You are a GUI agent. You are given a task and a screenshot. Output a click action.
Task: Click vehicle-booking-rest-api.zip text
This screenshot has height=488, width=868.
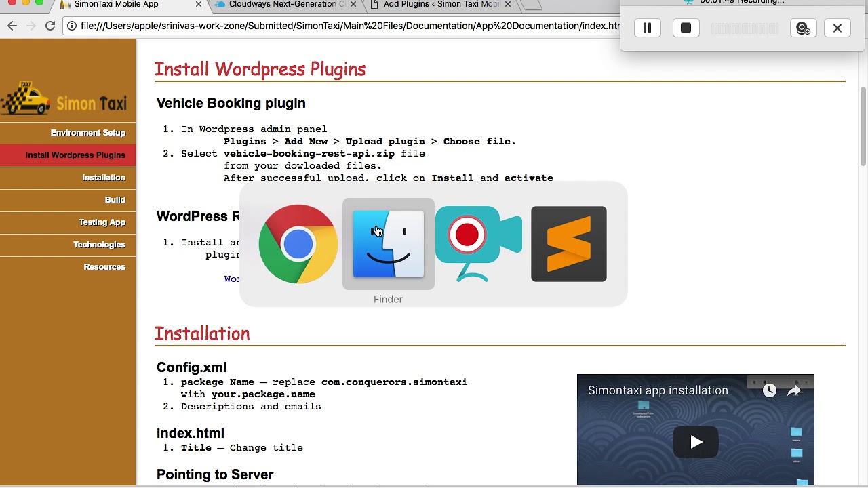(309, 154)
